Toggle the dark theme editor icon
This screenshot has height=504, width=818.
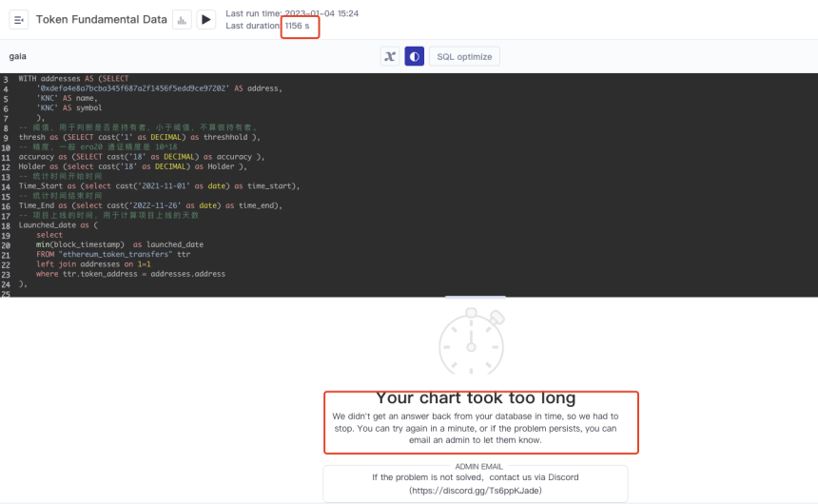click(x=414, y=56)
